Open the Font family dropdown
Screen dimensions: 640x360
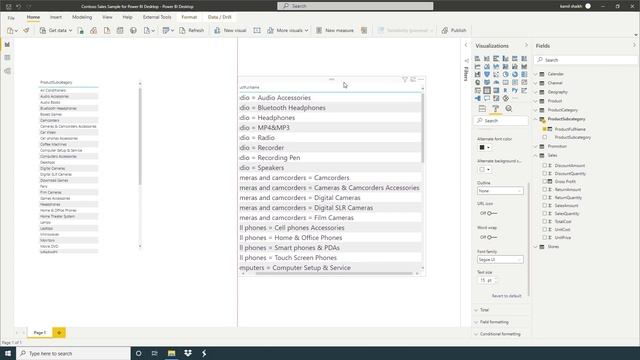point(500,260)
